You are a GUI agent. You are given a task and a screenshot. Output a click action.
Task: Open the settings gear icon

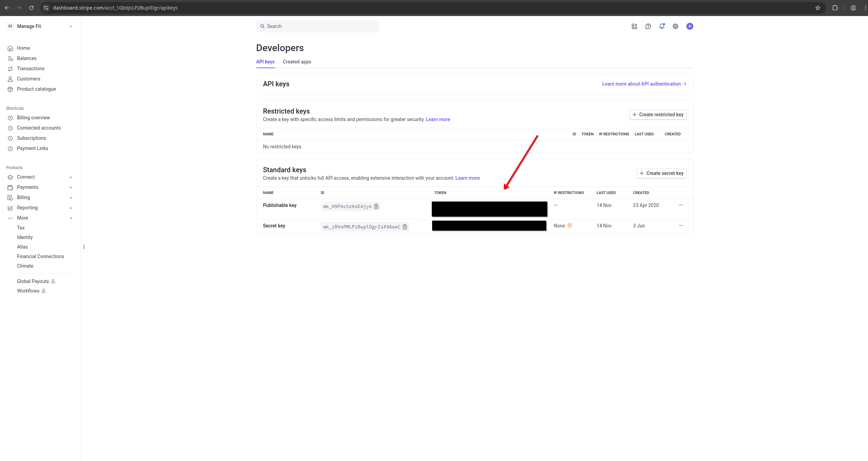675,26
